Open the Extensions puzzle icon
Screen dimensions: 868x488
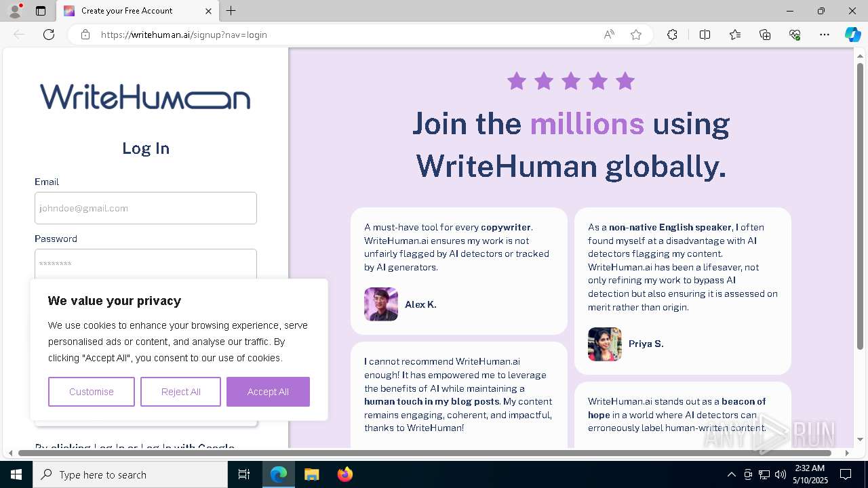point(672,35)
